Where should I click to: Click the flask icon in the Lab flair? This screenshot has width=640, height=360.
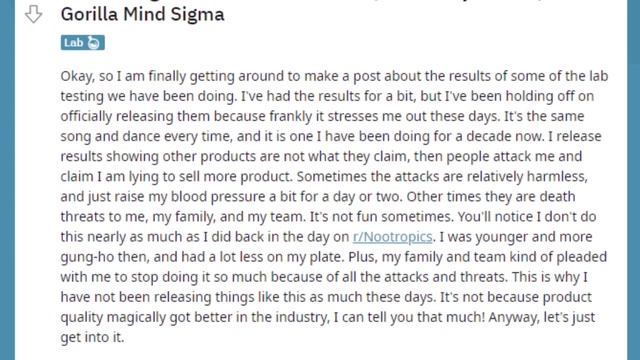point(93,43)
